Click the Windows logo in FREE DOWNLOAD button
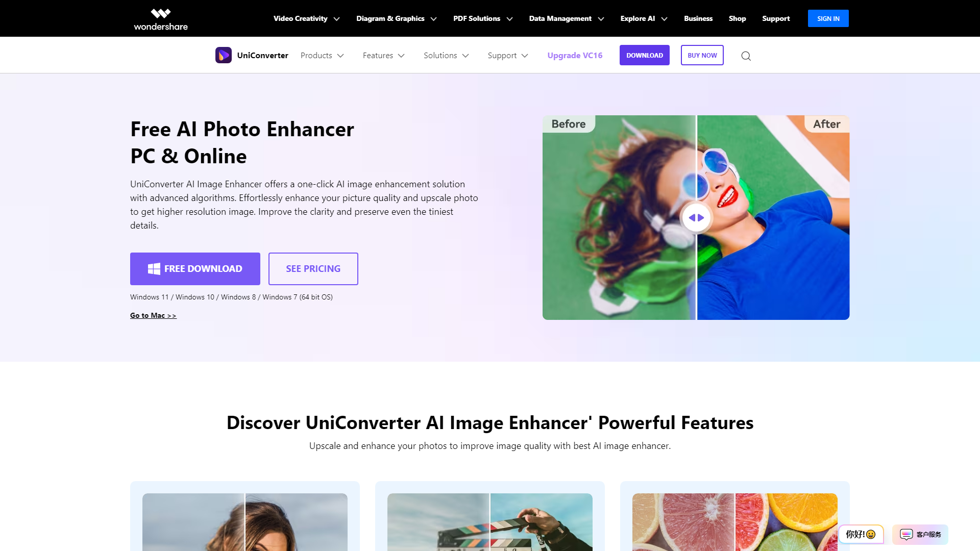 (154, 268)
